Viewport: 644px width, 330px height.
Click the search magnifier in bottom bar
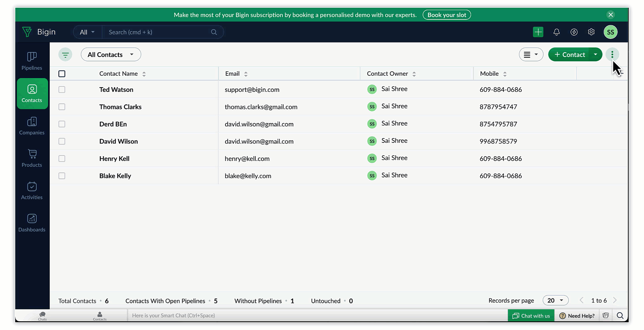620,316
